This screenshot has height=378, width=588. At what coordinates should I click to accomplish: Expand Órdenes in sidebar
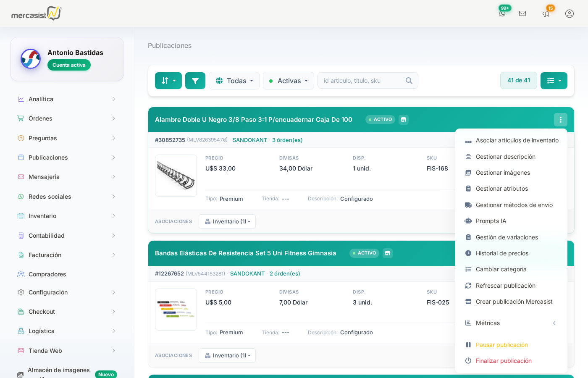tap(67, 118)
